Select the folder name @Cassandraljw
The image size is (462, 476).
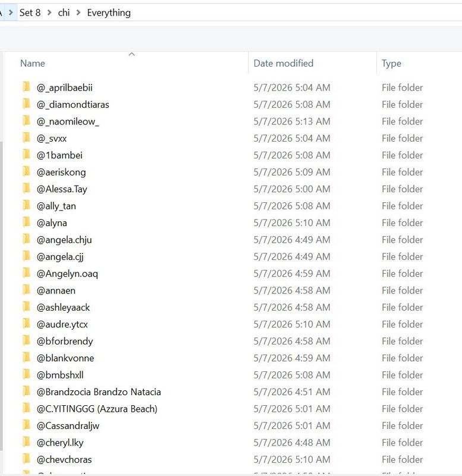coord(68,426)
